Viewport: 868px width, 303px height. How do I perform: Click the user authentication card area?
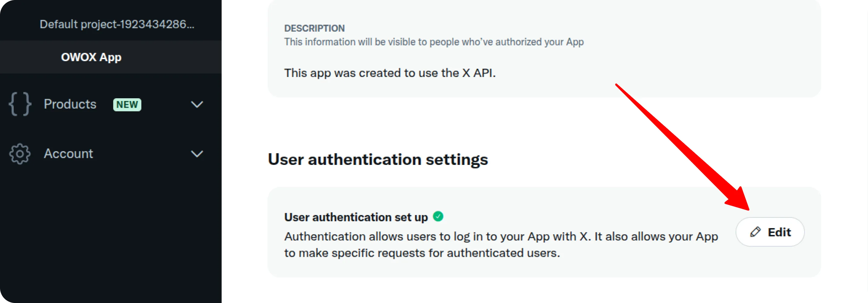544,232
